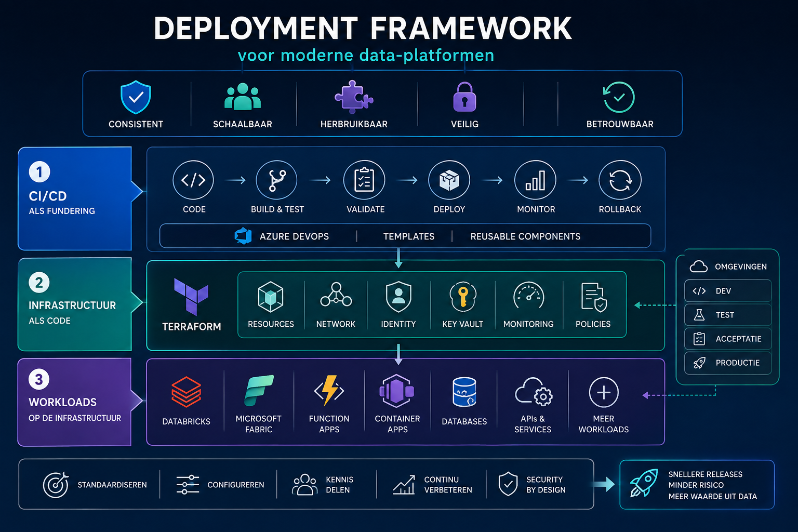The width and height of the screenshot is (798, 532).
Task: Select the Configureren sliders icon
Action: [188, 484]
